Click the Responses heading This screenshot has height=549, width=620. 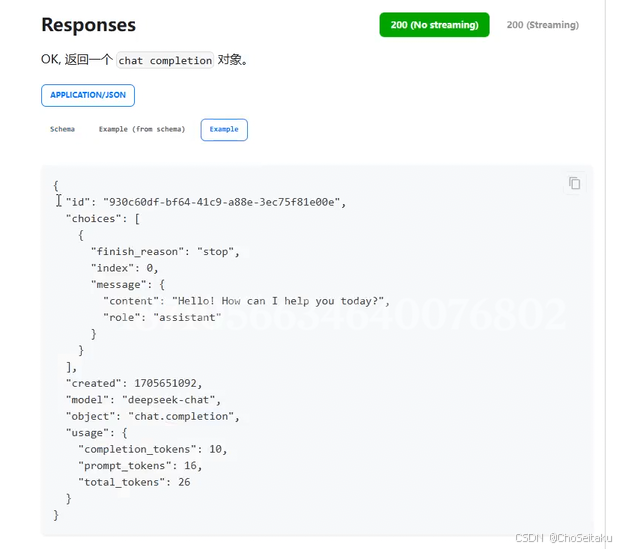pos(89,25)
